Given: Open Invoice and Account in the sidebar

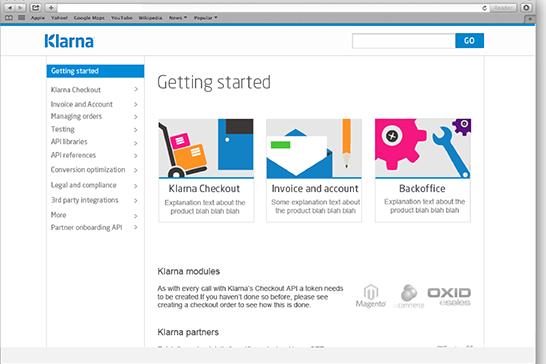Looking at the screenshot, I should coord(82,104).
